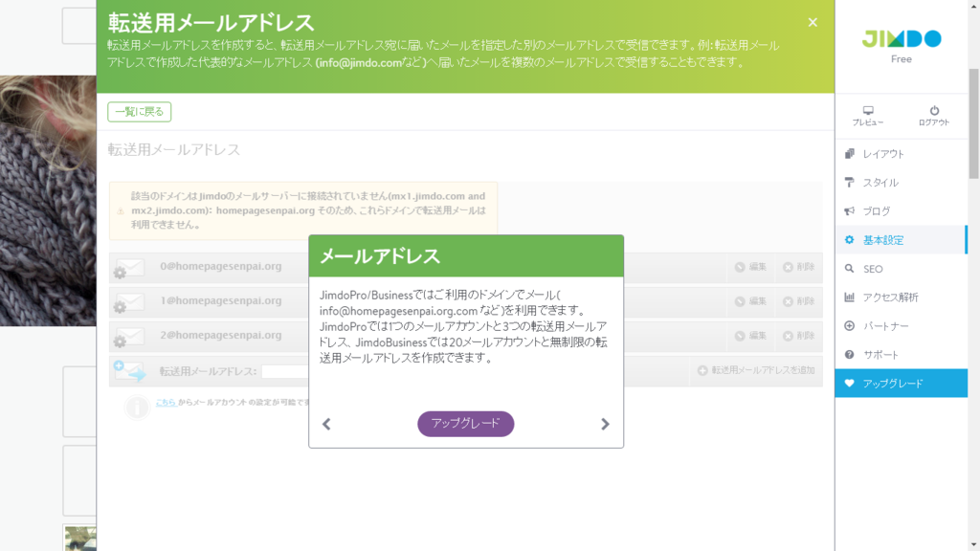980x551 pixels.
Task: Open the レイアウト menu item
Action: pos(902,154)
